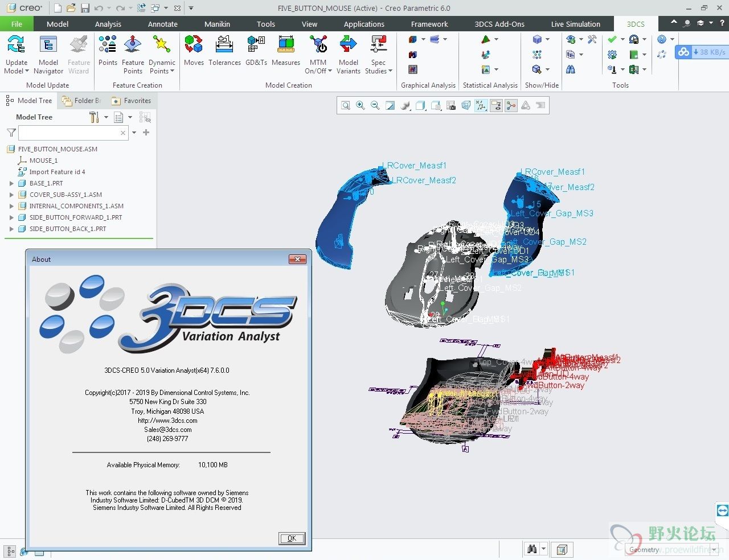Viewport: 729px width, 560px height.
Task: Expand the SIDE_BUTTON_BACK_1.PRT node
Action: coord(11,229)
